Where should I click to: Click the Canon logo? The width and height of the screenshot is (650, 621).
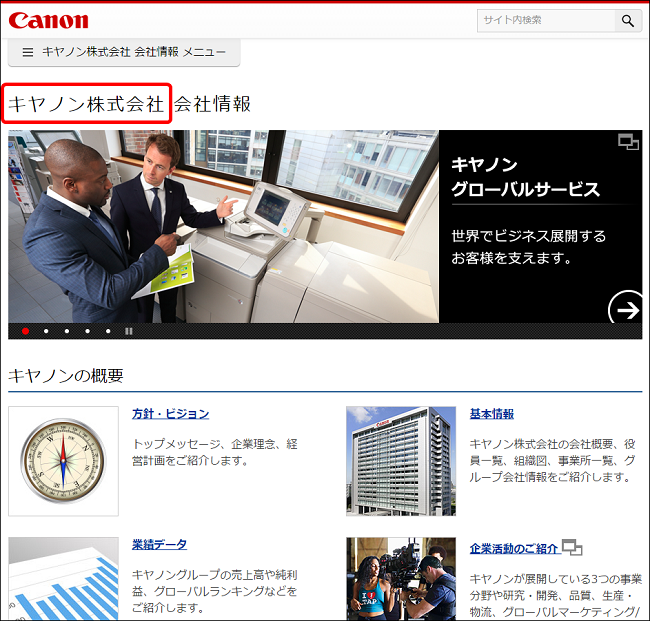[48, 20]
